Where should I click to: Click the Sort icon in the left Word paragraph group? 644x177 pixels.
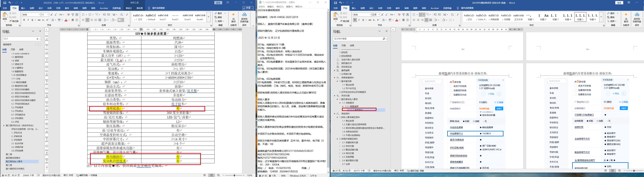pyautogui.click(x=121, y=15)
